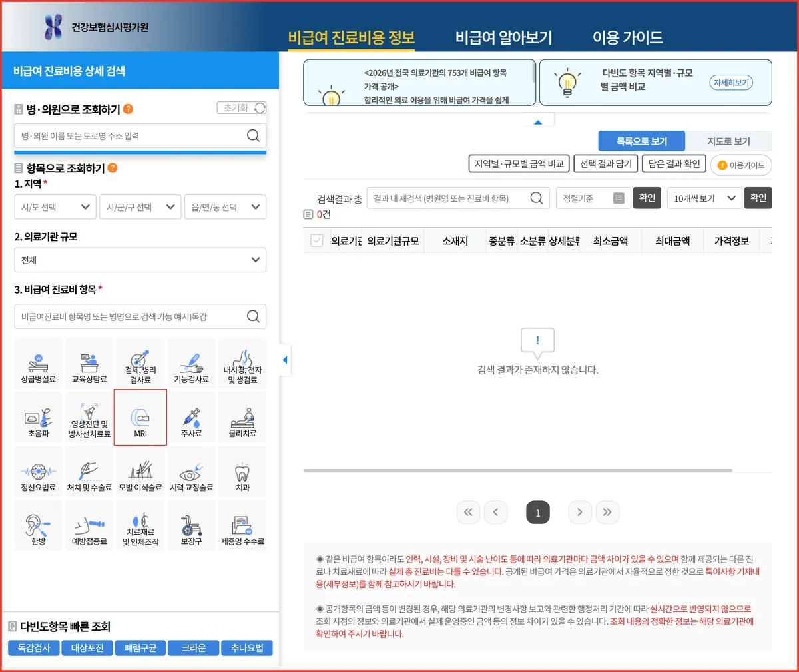Click 자세히보기 in the banner

pyautogui.click(x=731, y=83)
